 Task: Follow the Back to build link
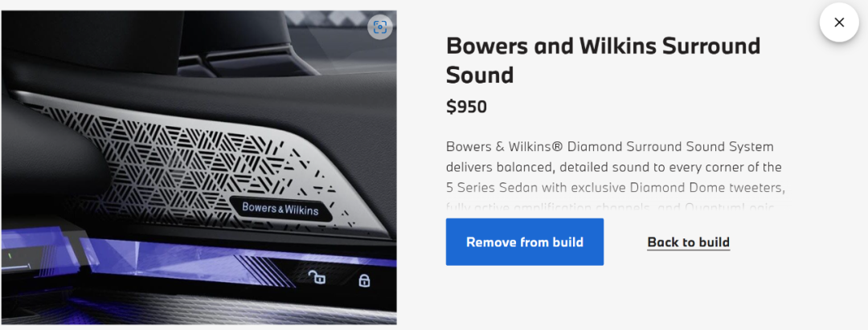coord(688,242)
